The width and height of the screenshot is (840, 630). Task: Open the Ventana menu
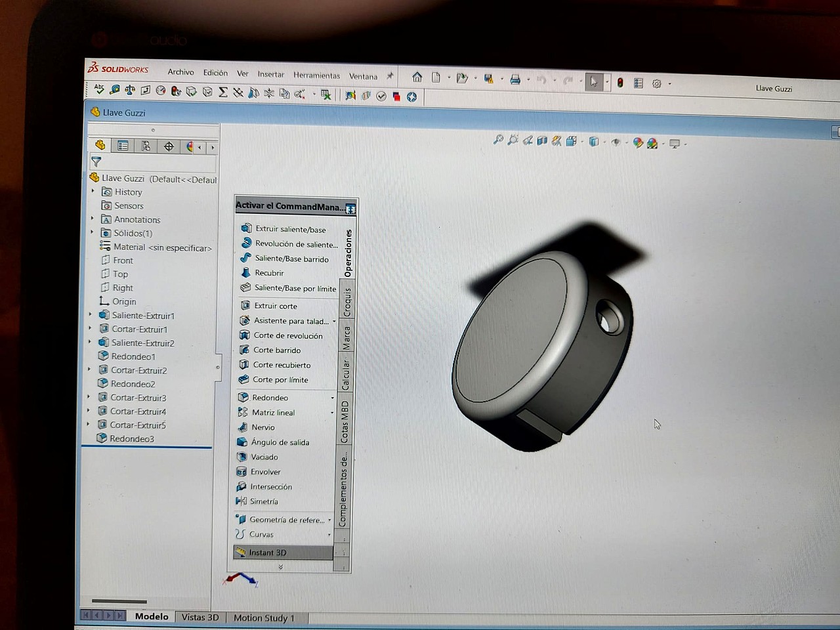(x=363, y=76)
